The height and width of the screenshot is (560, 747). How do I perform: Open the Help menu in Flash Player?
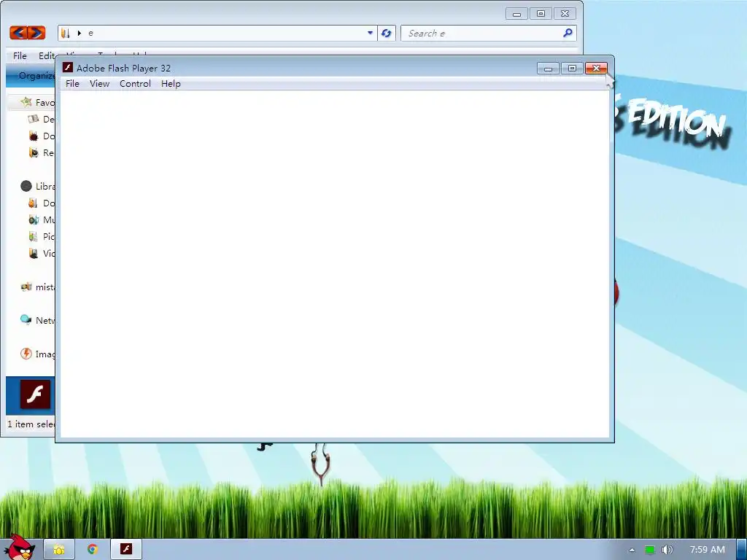pos(171,84)
